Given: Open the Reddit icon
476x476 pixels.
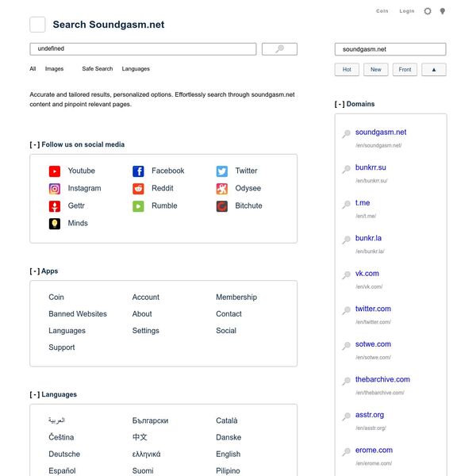Looking at the screenshot, I should (x=138, y=189).
